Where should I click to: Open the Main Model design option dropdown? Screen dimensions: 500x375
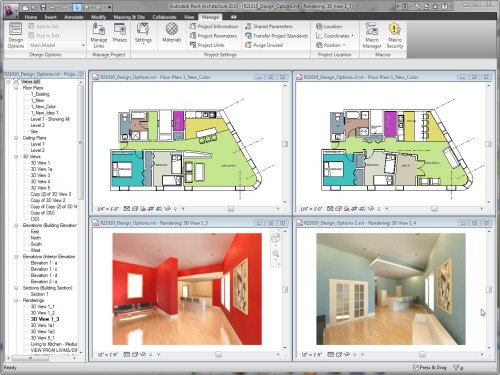point(57,45)
